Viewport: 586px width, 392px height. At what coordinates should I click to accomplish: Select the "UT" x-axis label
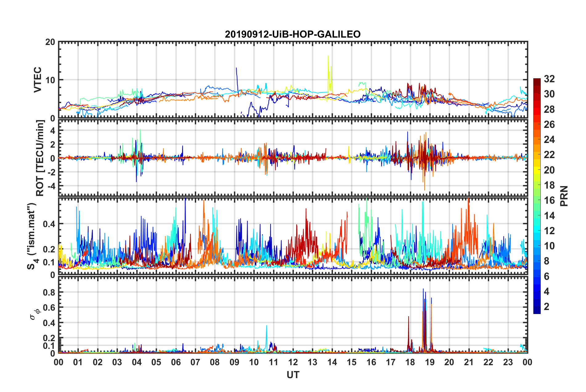coord(293,375)
